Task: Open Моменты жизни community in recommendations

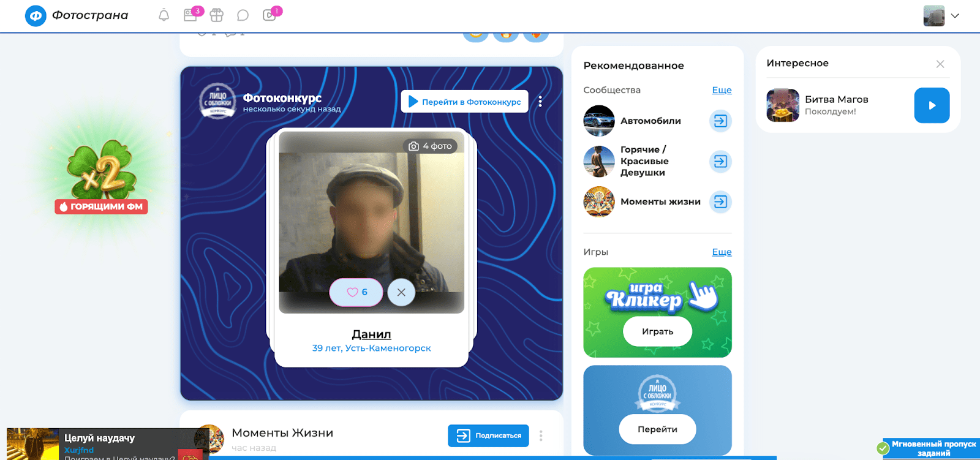Action: coord(660,202)
